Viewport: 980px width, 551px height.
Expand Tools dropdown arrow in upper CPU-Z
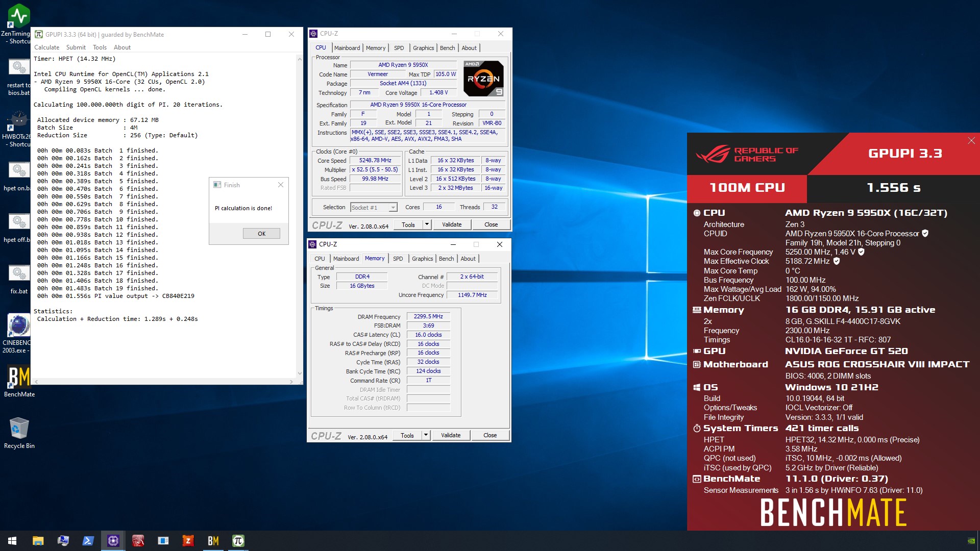coord(427,224)
